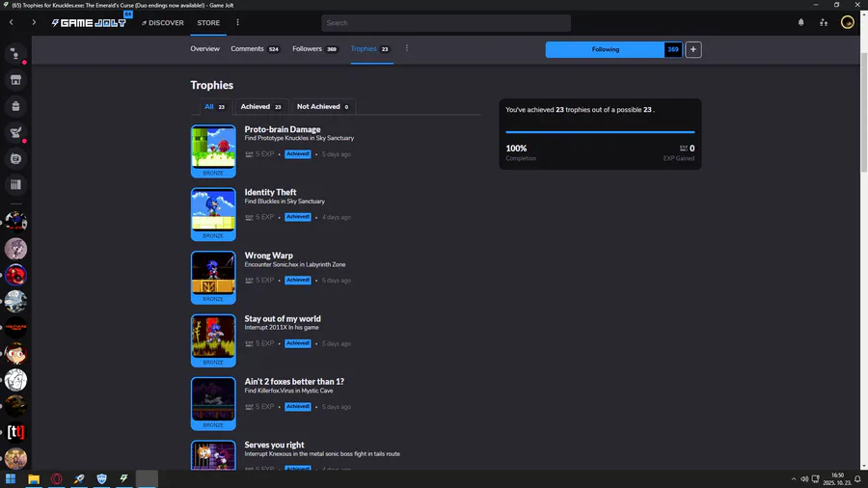868x488 pixels.
Task: Open the Opera browser taskbar icon
Action: point(57,478)
